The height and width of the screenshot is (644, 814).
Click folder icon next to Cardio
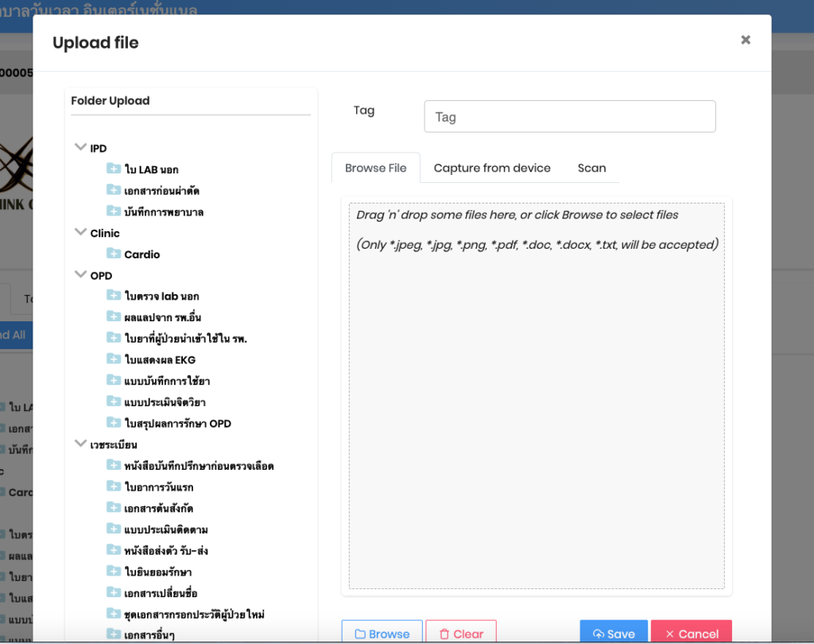click(x=113, y=254)
